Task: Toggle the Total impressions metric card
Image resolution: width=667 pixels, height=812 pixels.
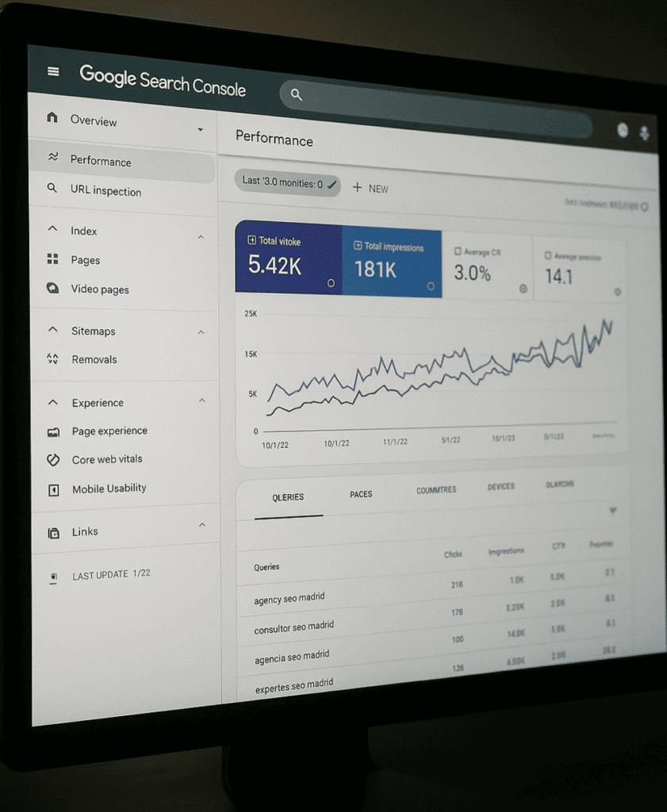Action: pos(392,262)
